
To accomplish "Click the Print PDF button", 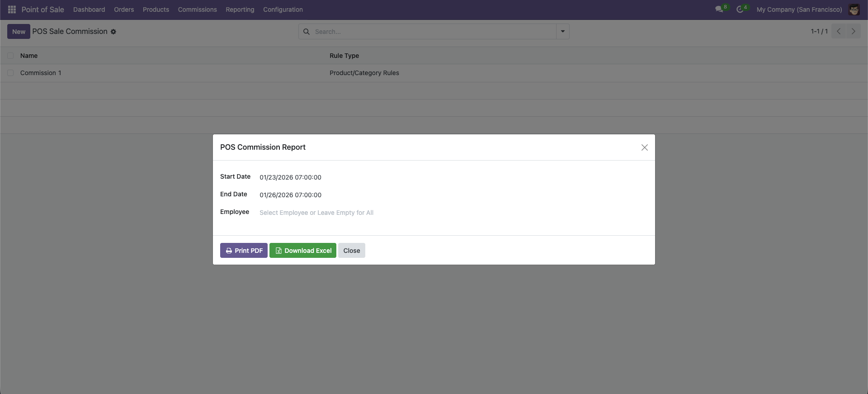I will click(244, 251).
